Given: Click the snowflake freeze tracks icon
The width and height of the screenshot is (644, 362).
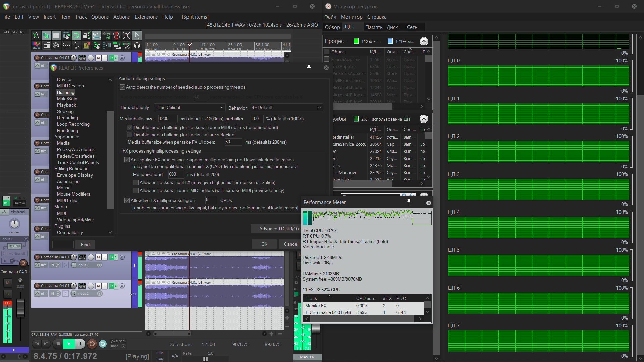Looking at the screenshot, I should (56, 45).
